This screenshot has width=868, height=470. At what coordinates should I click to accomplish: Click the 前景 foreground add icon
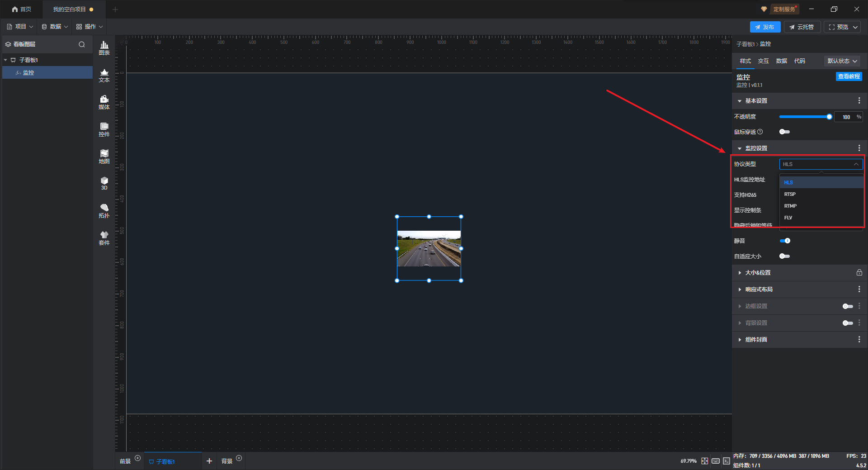coord(138,458)
